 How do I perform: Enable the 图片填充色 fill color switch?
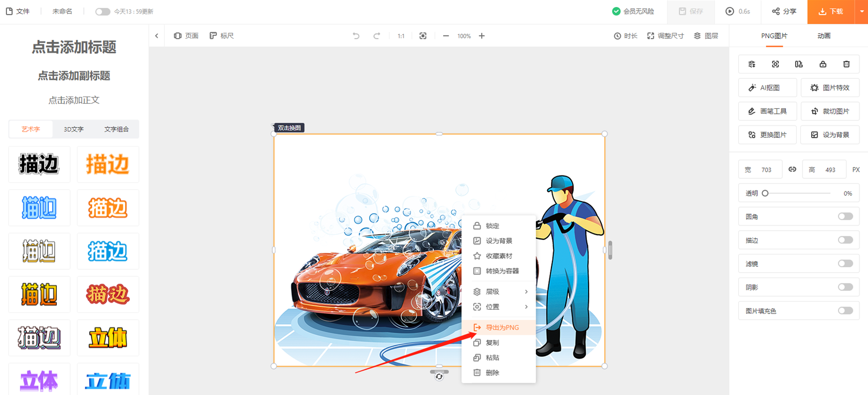[845, 311]
